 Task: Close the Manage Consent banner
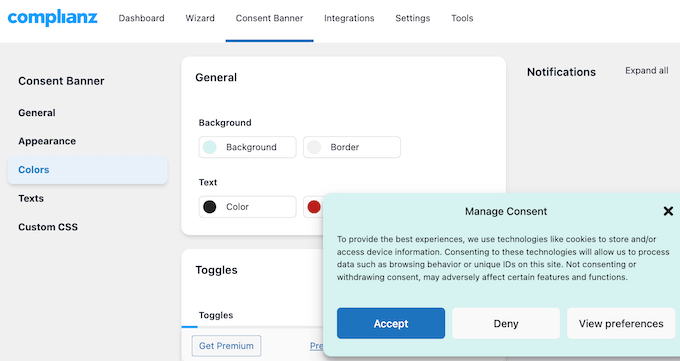pos(668,211)
